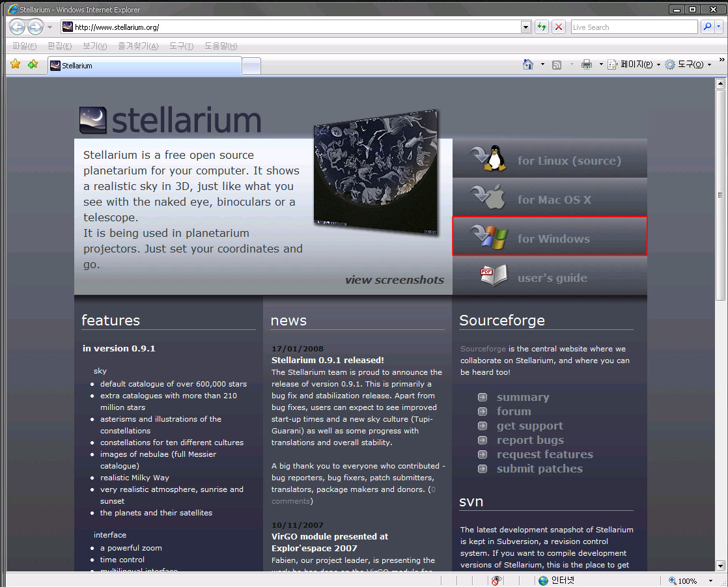This screenshot has width=728, height=587.
Task: Expand the address bar URL history dropdown
Action: tap(525, 27)
